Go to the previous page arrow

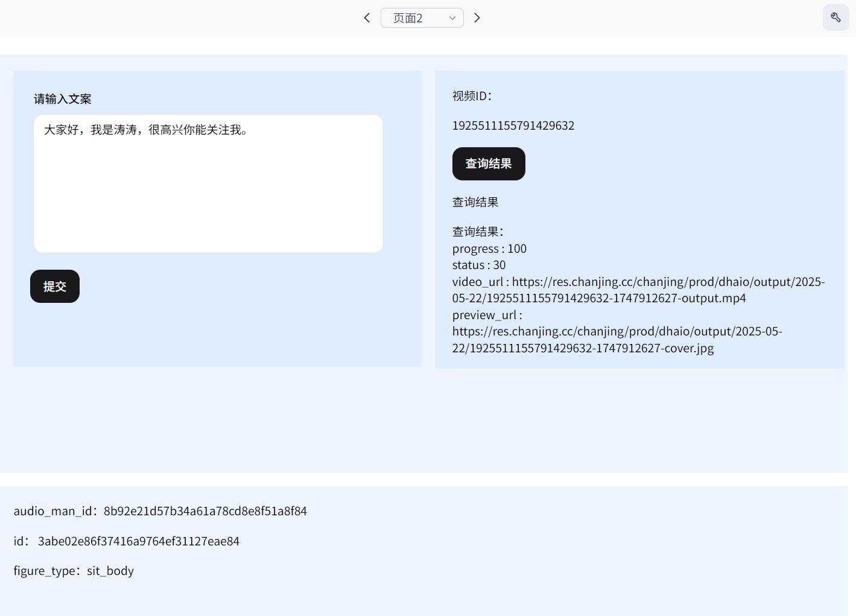367,18
